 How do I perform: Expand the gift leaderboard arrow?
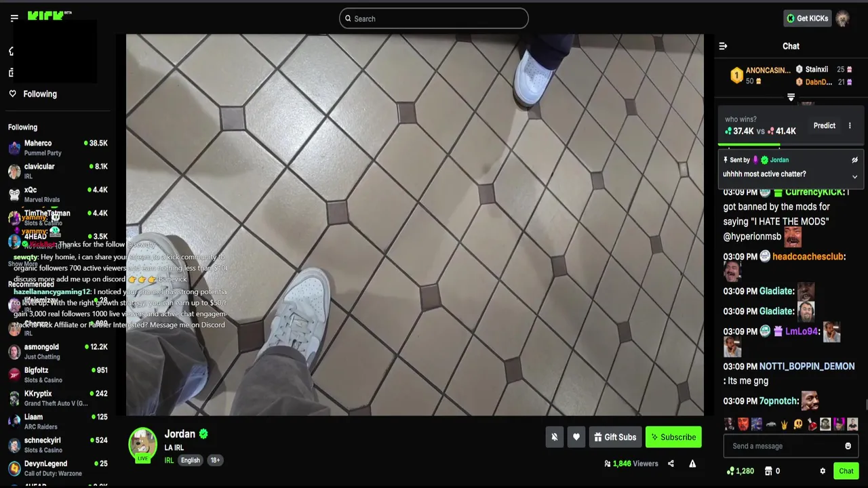(x=791, y=98)
